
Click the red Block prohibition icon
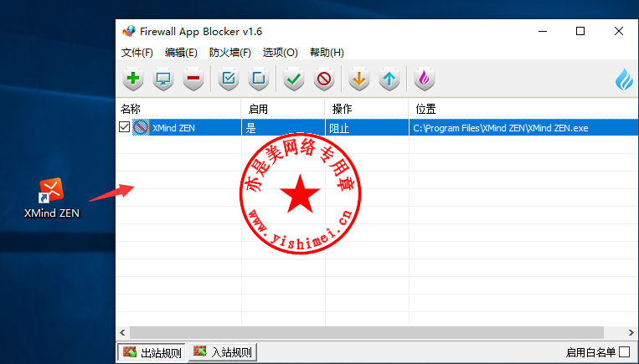tap(324, 79)
